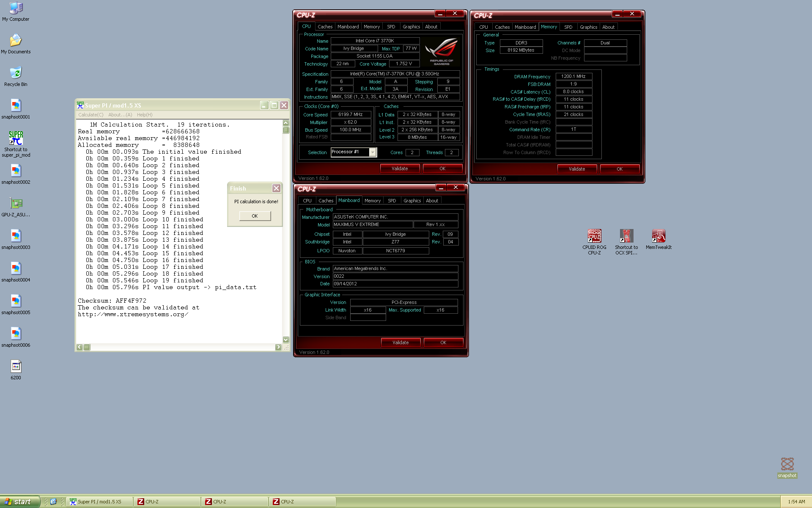812x508 pixels.
Task: Click Super PI scrollbar down arrow
Action: click(286, 340)
